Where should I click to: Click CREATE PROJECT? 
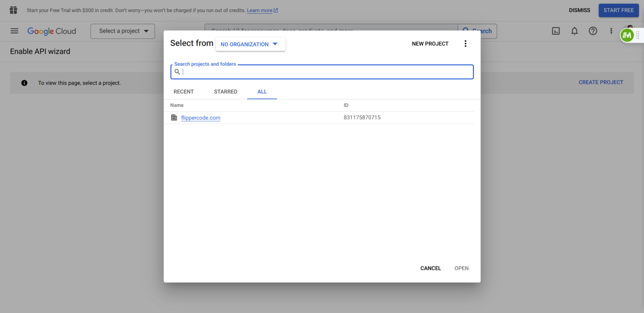point(601,82)
